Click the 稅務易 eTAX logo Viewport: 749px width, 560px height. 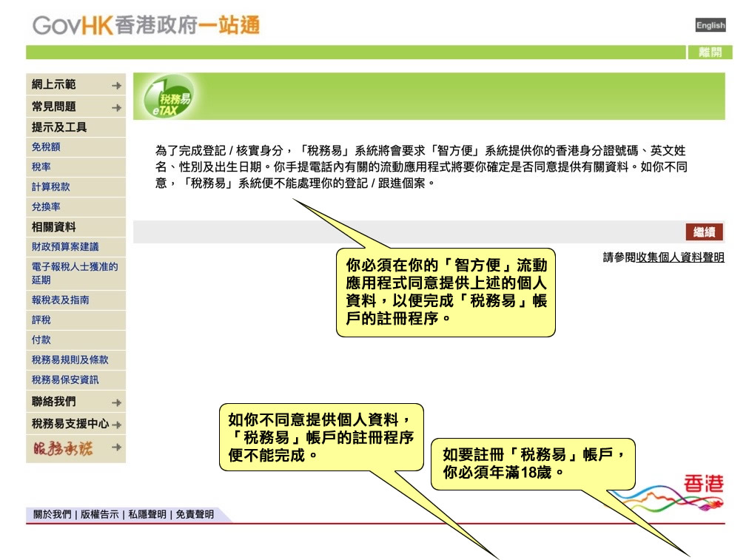coord(168,97)
